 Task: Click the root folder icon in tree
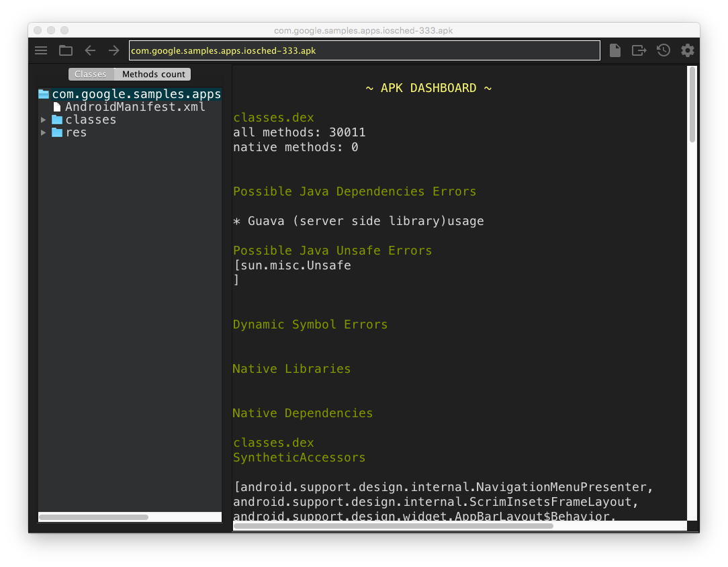point(44,94)
